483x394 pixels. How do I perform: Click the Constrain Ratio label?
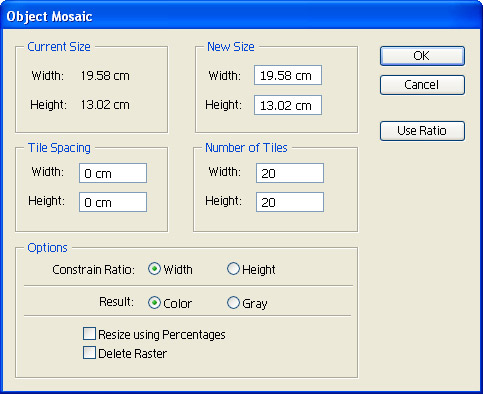(93, 270)
